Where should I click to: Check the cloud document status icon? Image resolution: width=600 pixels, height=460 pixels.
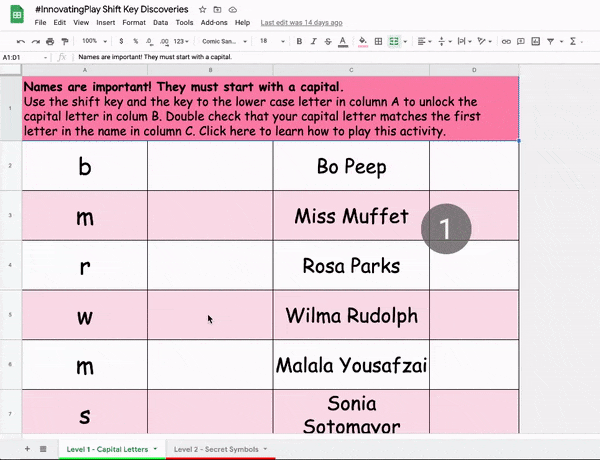click(232, 10)
